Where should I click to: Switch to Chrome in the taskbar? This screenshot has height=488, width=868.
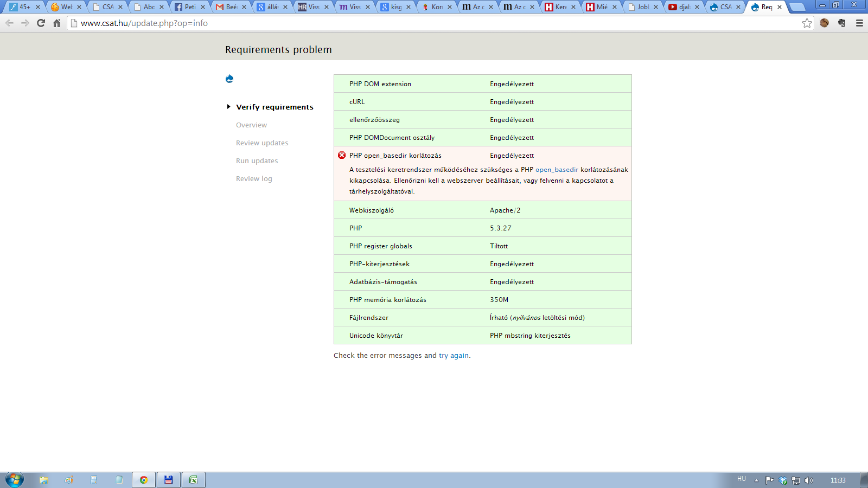click(x=144, y=480)
